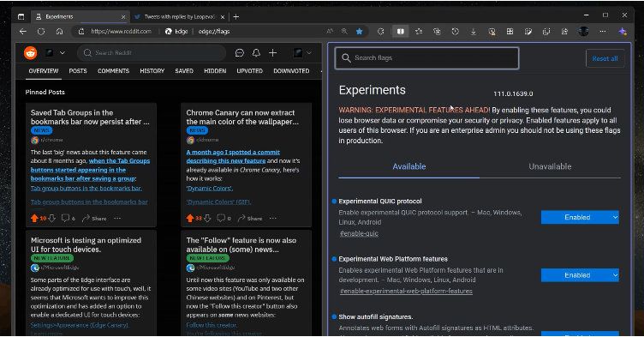Open Reddit DOWNVOTED tab

pos(291,71)
